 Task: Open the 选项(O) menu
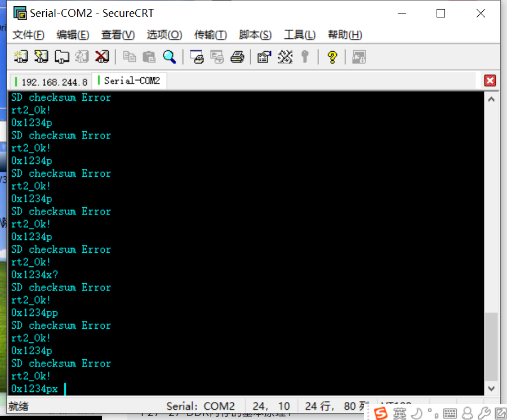(x=164, y=34)
